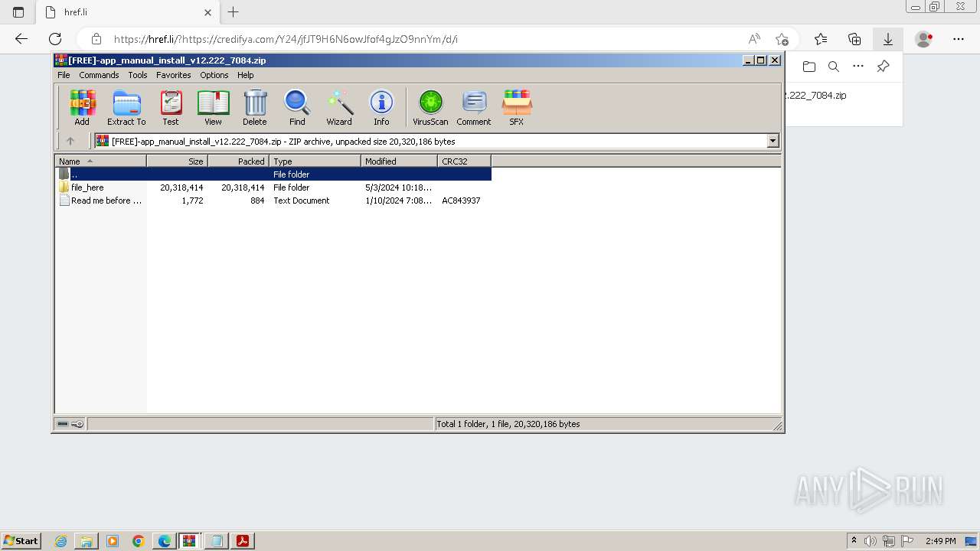Open a new browser tab
The image size is (980, 551).
[x=234, y=12]
